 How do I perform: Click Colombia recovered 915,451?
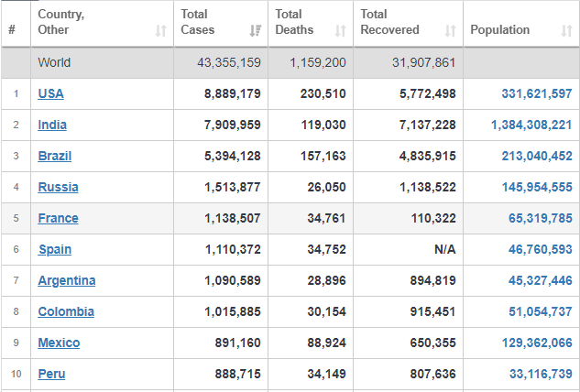point(432,311)
